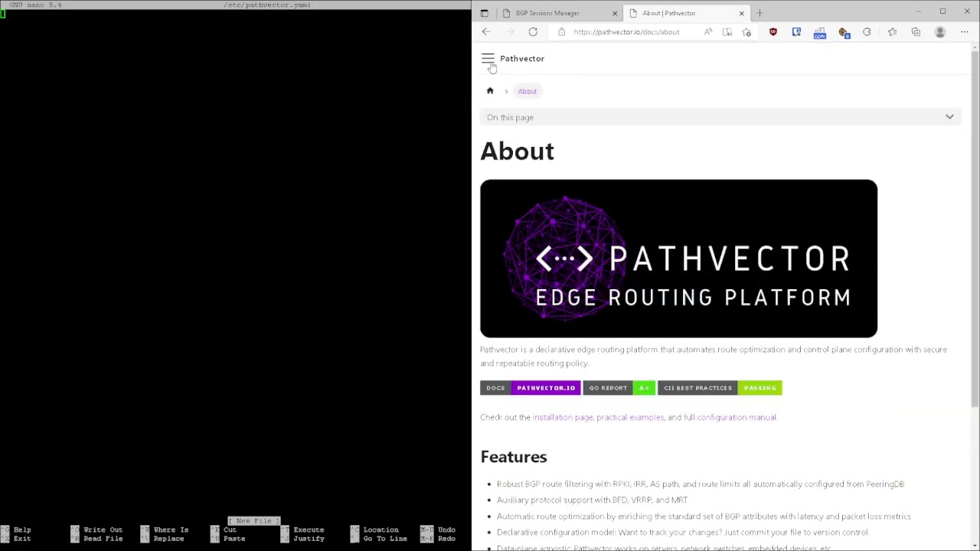This screenshot has height=551, width=980.
Task: Open a new browser tab
Action: pyautogui.click(x=759, y=13)
